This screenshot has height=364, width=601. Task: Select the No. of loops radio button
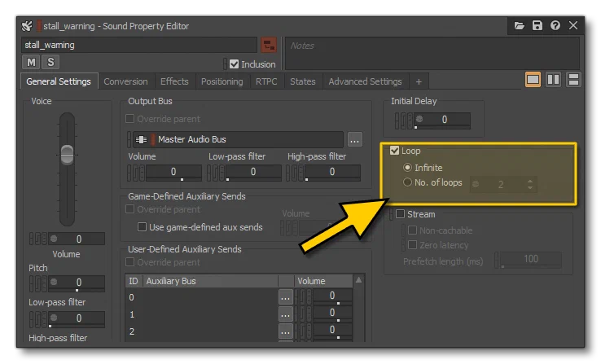tap(407, 182)
